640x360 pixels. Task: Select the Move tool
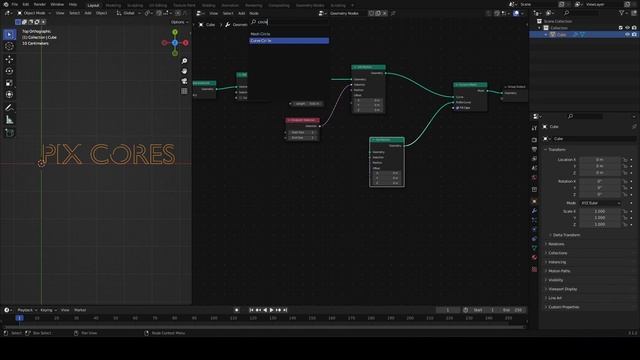(9, 59)
